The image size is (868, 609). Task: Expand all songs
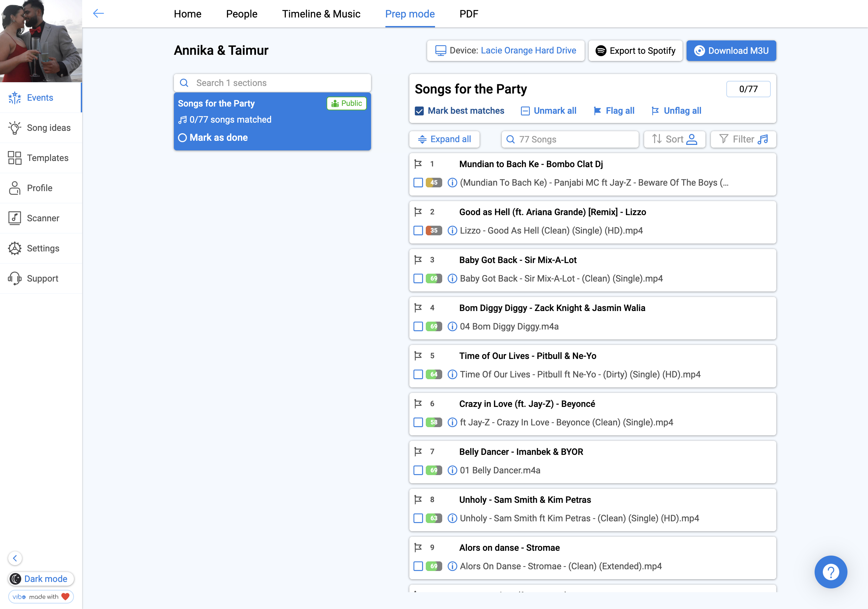tap(444, 139)
